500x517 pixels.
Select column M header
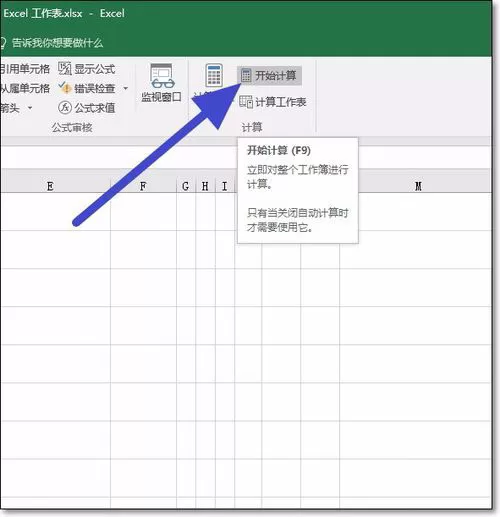point(418,186)
